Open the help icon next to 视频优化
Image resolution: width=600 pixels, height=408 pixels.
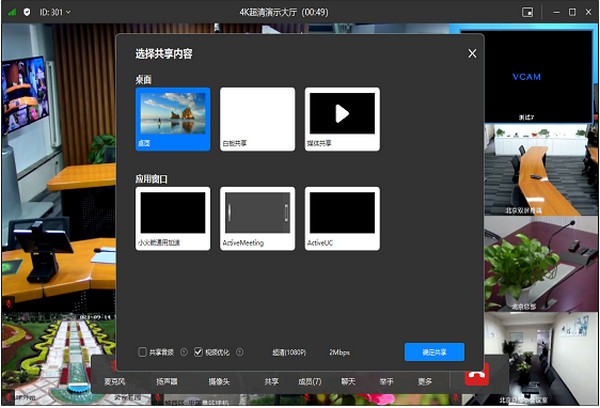point(240,352)
